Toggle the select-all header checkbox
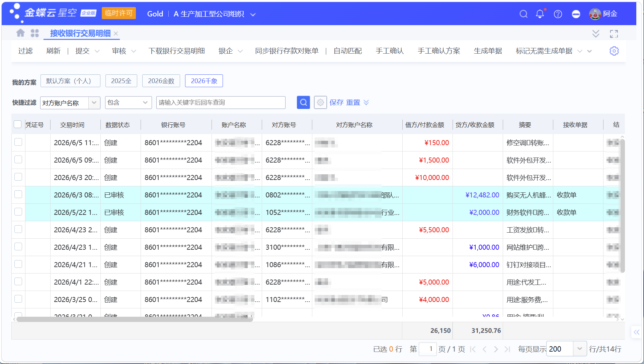644x364 pixels. point(18,124)
